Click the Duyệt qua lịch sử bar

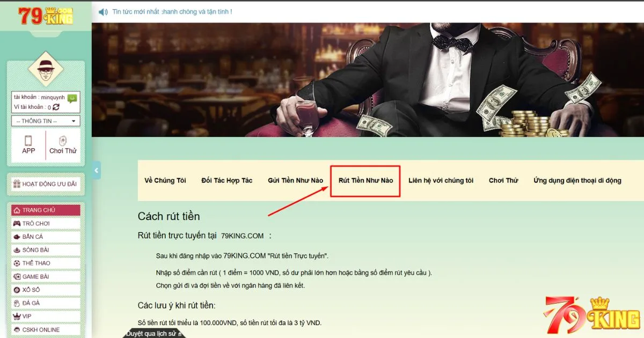[x=154, y=334]
